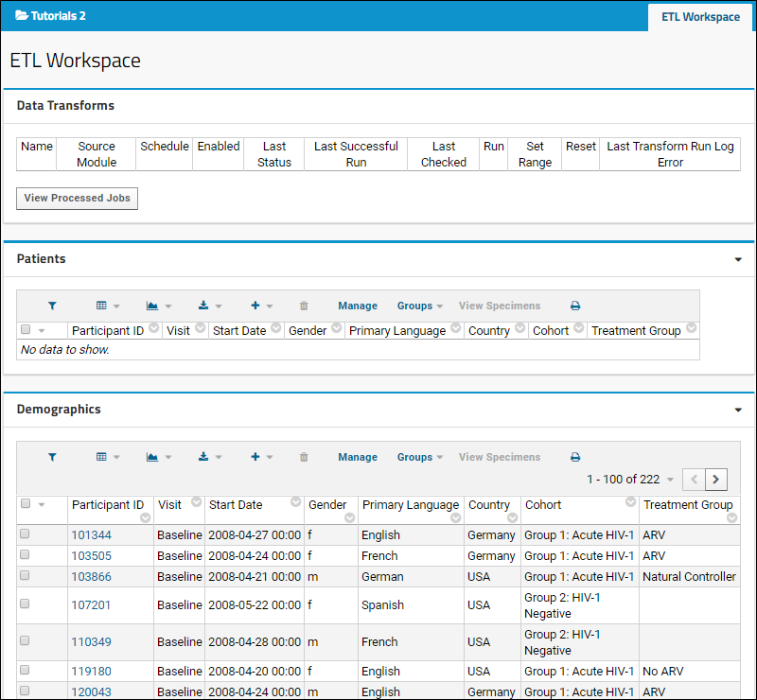
Task: Toggle select-all checkbox in Patients grid
Action: click(26, 329)
